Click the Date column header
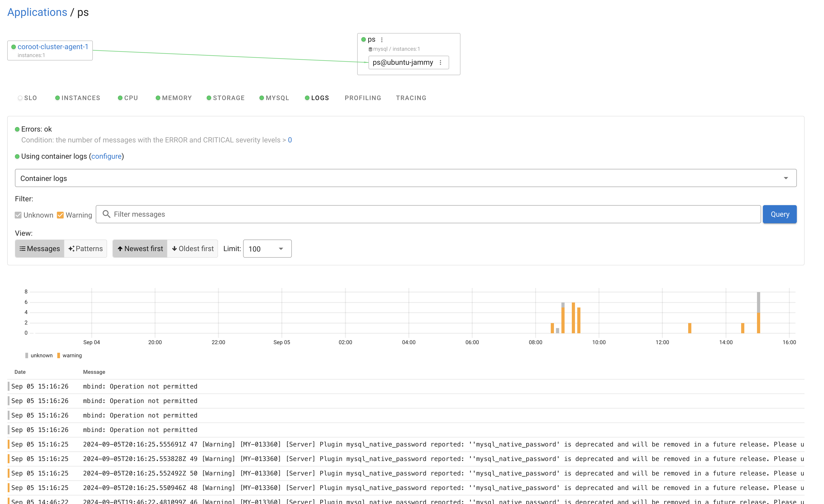This screenshot has width=824, height=504. click(x=20, y=372)
